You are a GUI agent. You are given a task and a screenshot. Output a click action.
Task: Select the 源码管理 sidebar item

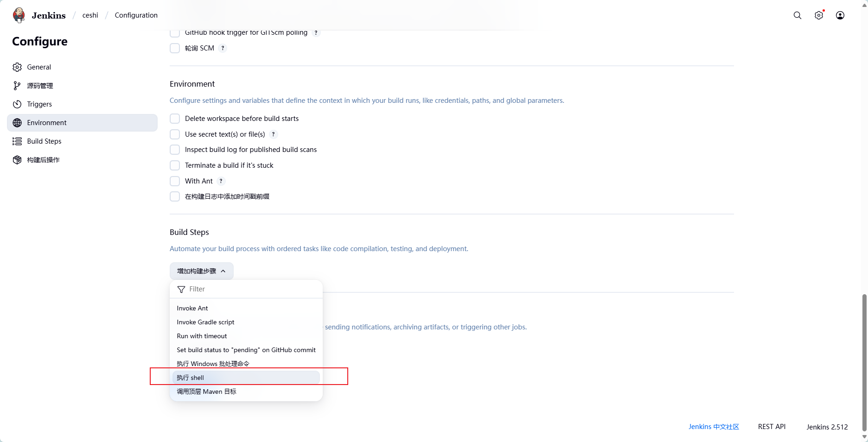click(40, 85)
